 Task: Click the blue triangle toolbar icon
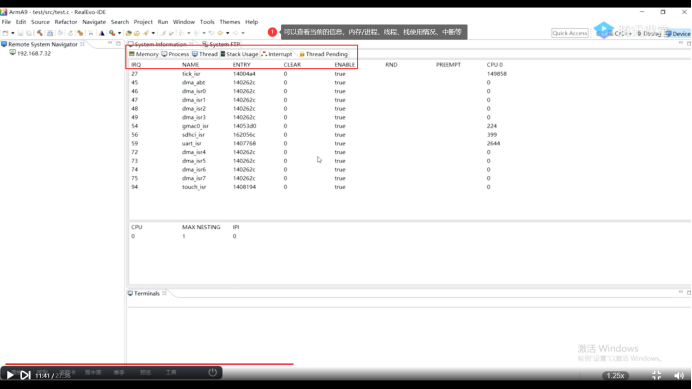coord(102,33)
